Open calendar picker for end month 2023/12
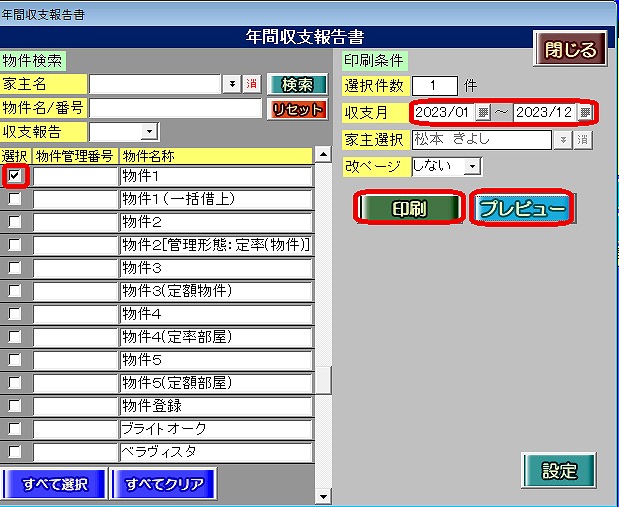Image resolution: width=619 pixels, height=507 pixels. [x=585, y=112]
